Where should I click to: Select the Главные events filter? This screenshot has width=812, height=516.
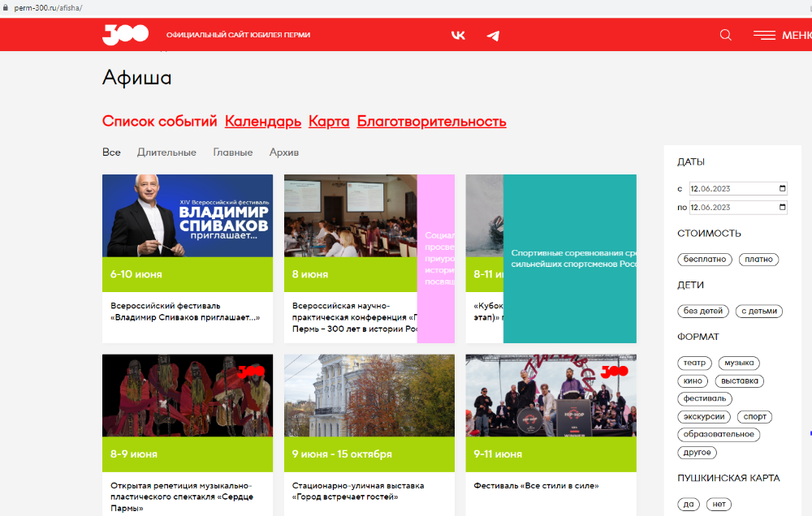coord(233,153)
